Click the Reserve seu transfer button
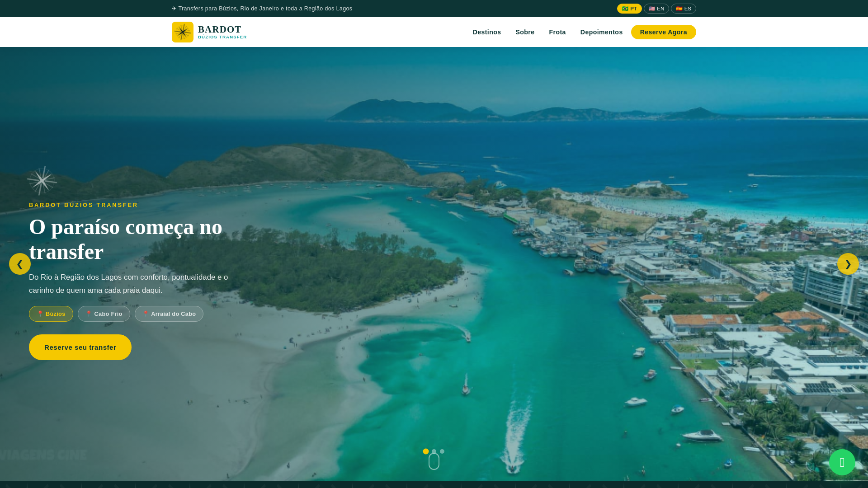This screenshot has width=868, height=488. pos(80,347)
